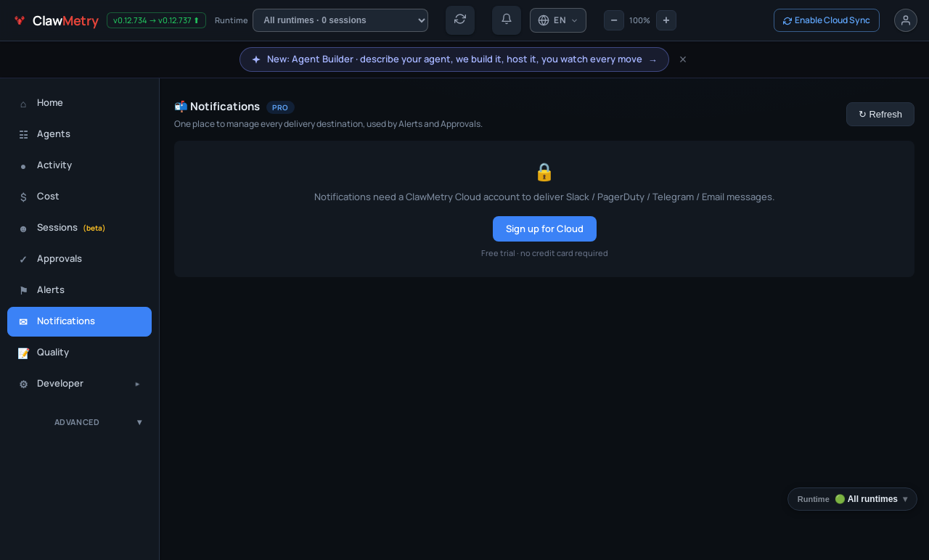Screen dimensions: 929x560
Task: Open the Agent Builder announcement banner
Action: point(454,59)
